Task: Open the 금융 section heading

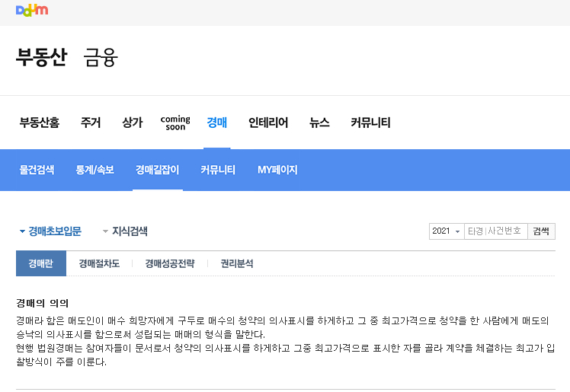Action: pos(101,57)
